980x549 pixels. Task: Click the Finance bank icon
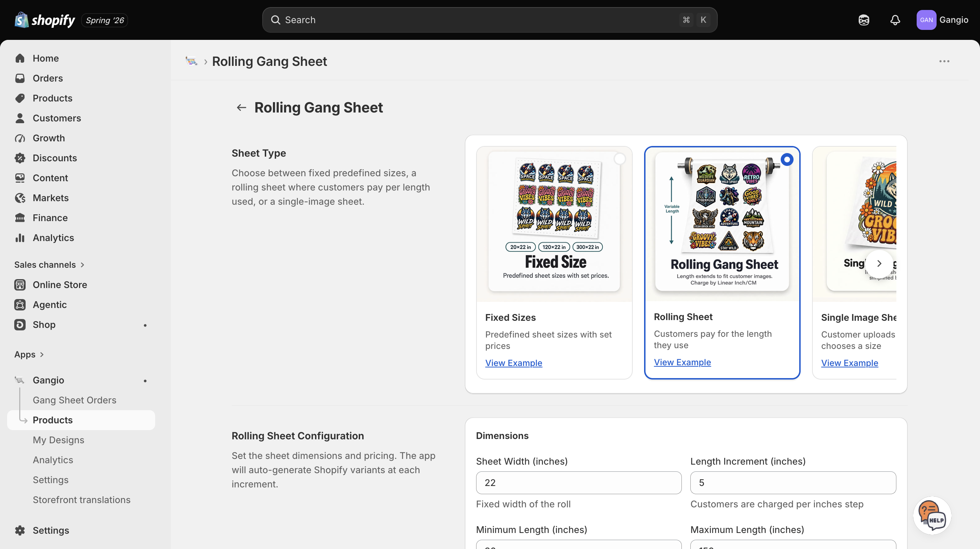pyautogui.click(x=20, y=218)
